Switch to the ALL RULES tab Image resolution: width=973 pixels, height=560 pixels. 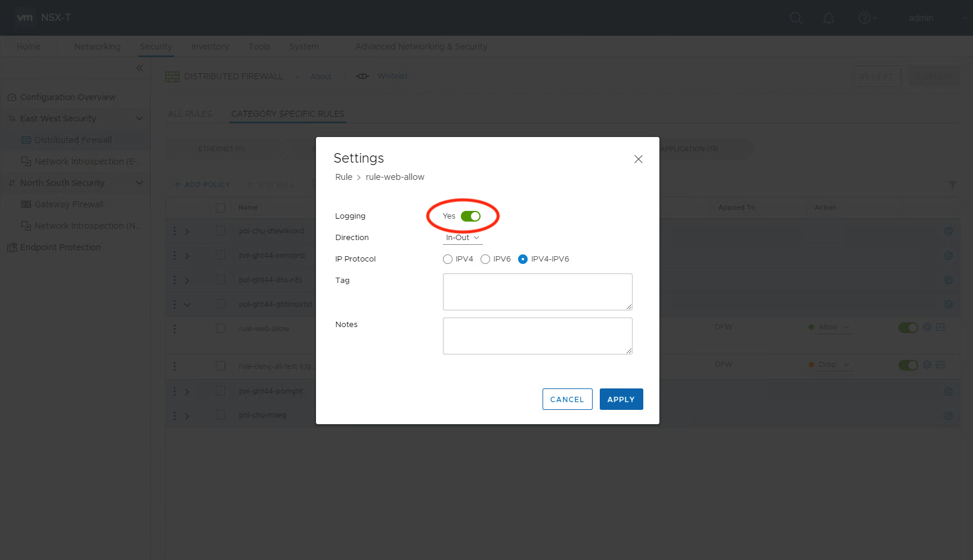pyautogui.click(x=190, y=114)
